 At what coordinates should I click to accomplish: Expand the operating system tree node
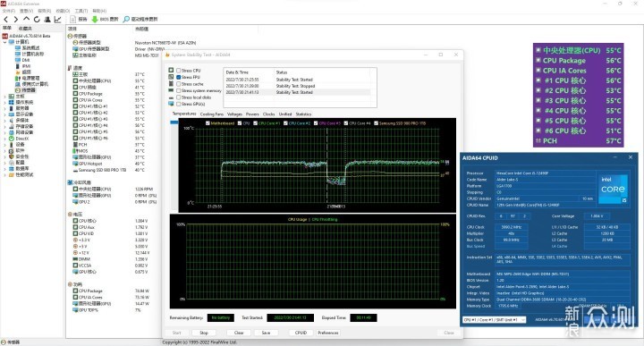pyautogui.click(x=5, y=102)
